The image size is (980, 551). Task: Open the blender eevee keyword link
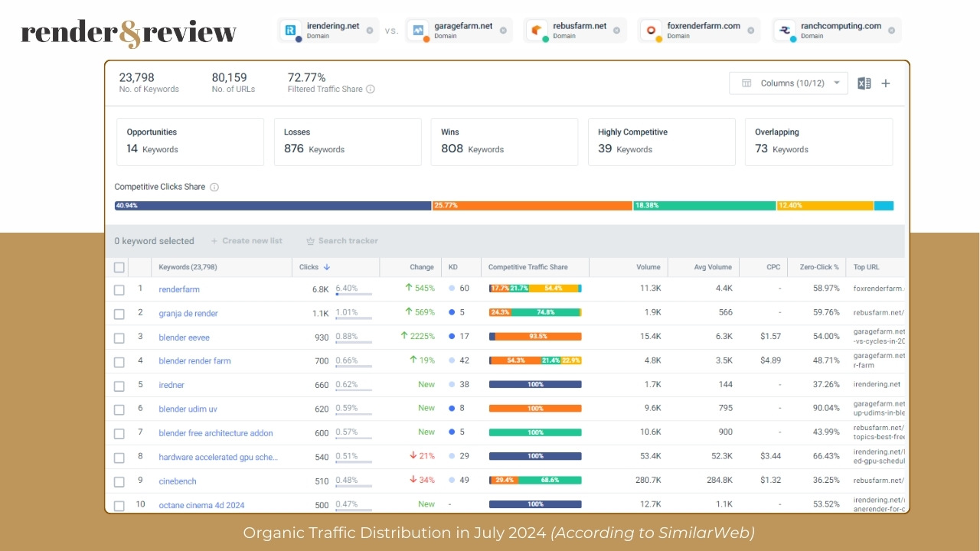point(184,337)
